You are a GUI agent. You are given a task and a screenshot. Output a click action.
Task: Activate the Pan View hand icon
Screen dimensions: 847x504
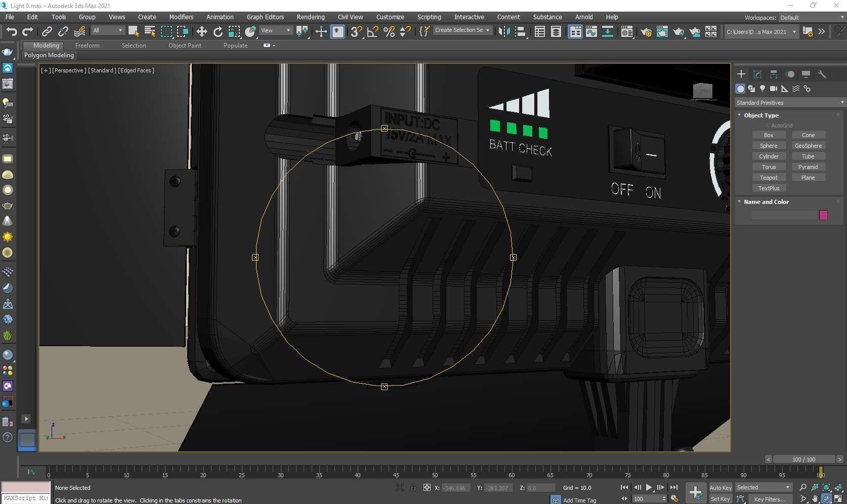click(815, 499)
